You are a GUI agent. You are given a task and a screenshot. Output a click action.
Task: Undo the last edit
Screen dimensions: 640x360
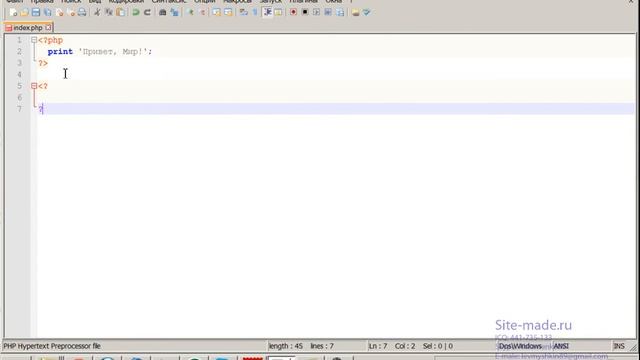click(x=136, y=13)
